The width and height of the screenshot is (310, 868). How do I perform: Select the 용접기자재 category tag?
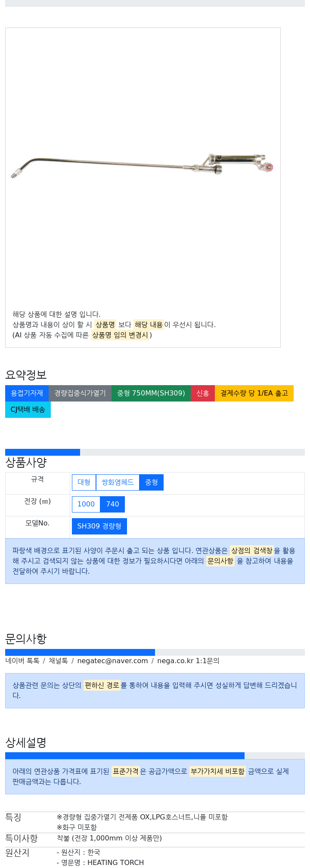27,393
